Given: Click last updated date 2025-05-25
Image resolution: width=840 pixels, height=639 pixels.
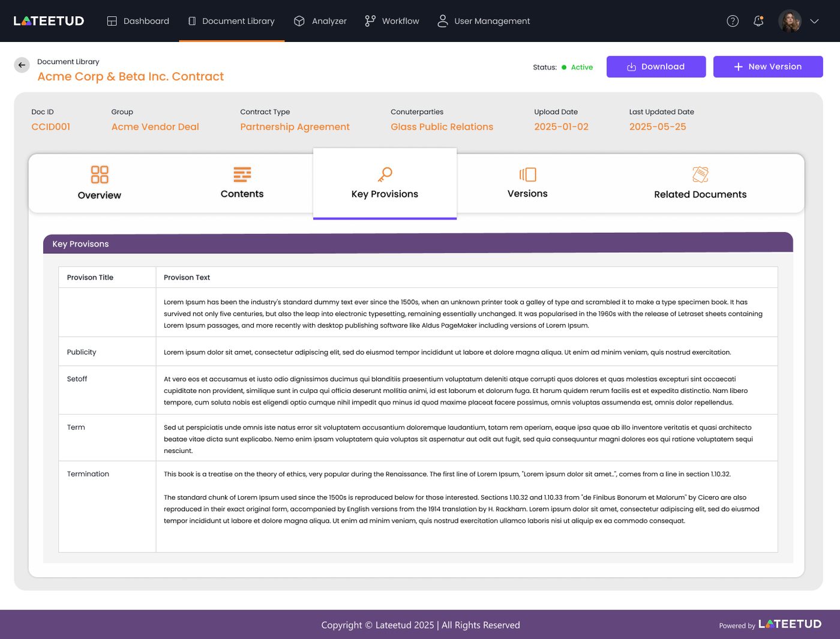Looking at the screenshot, I should (658, 127).
